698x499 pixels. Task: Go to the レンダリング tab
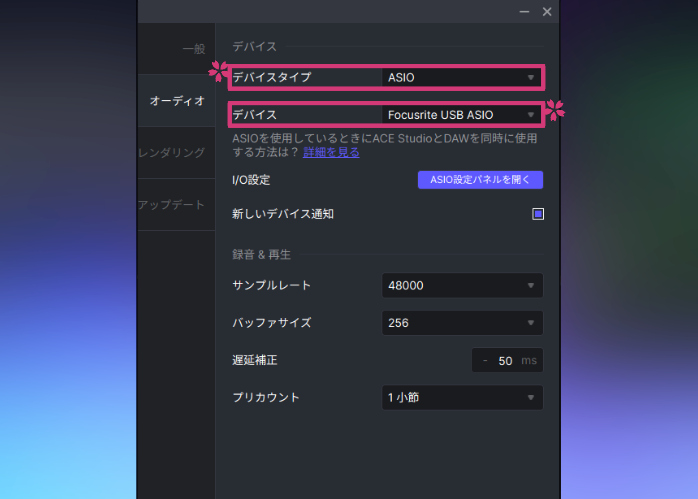[x=171, y=153]
